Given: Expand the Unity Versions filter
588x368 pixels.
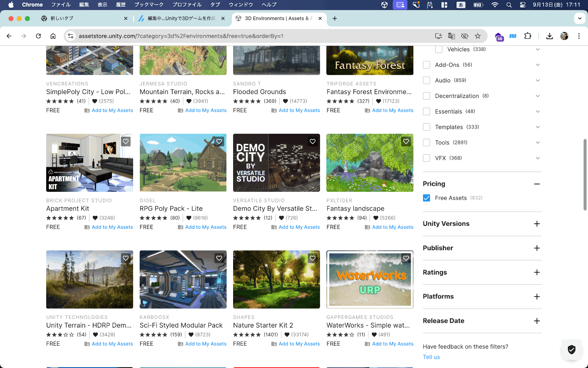Looking at the screenshot, I should pos(537,224).
